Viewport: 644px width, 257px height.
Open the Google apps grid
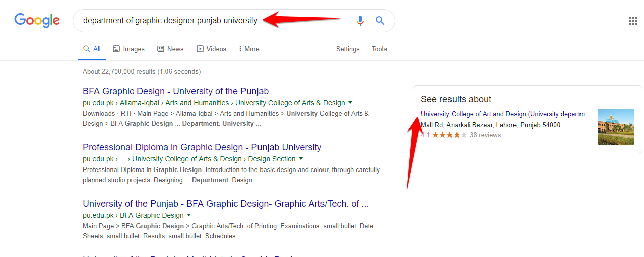(633, 21)
